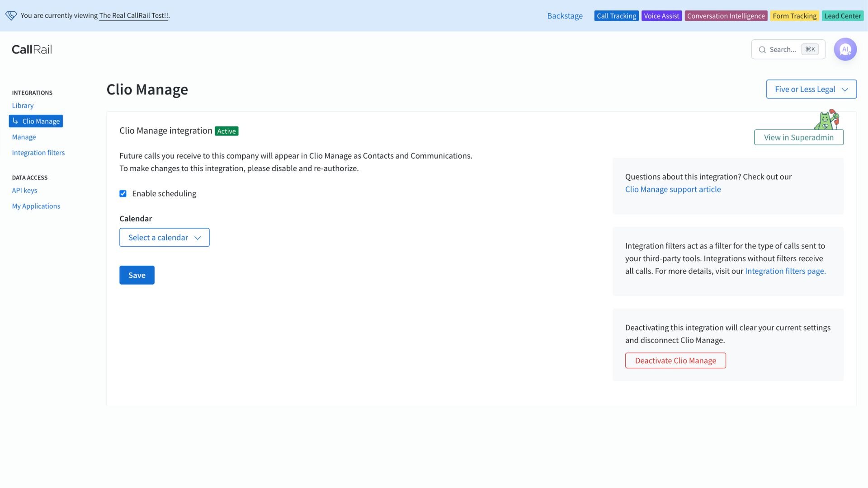The height and width of the screenshot is (488, 868).
Task: Switch to Lead Center product
Action: tap(842, 16)
